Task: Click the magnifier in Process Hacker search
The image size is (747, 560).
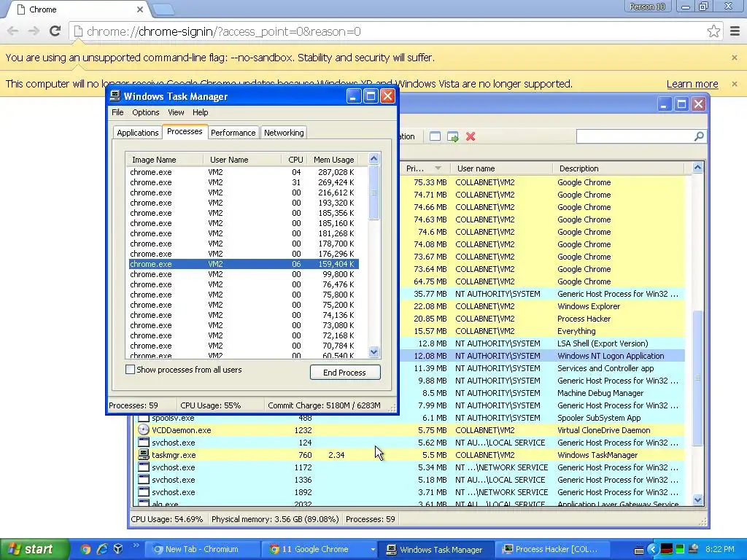Action: pos(698,136)
